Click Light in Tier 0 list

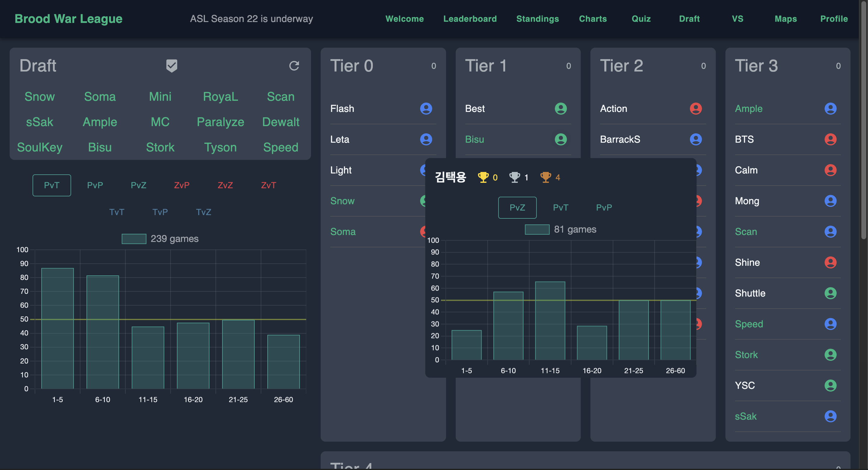tap(341, 170)
